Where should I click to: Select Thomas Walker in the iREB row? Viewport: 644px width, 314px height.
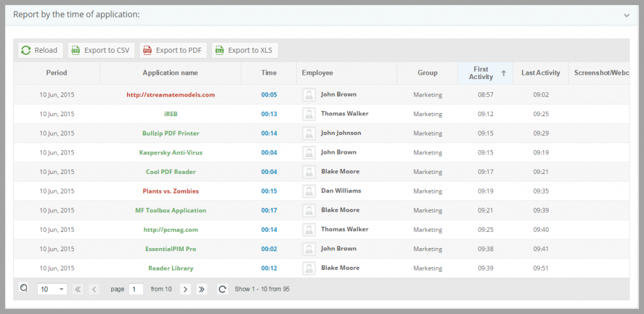tap(345, 114)
